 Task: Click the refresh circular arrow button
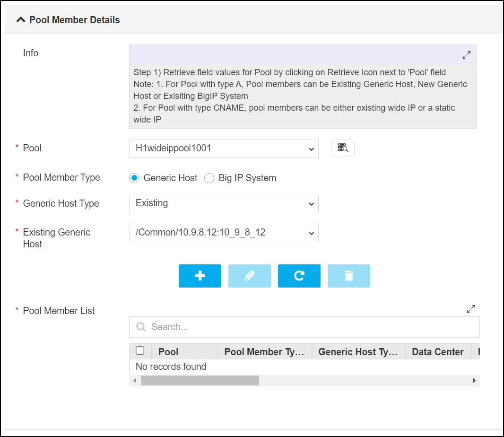coord(299,276)
